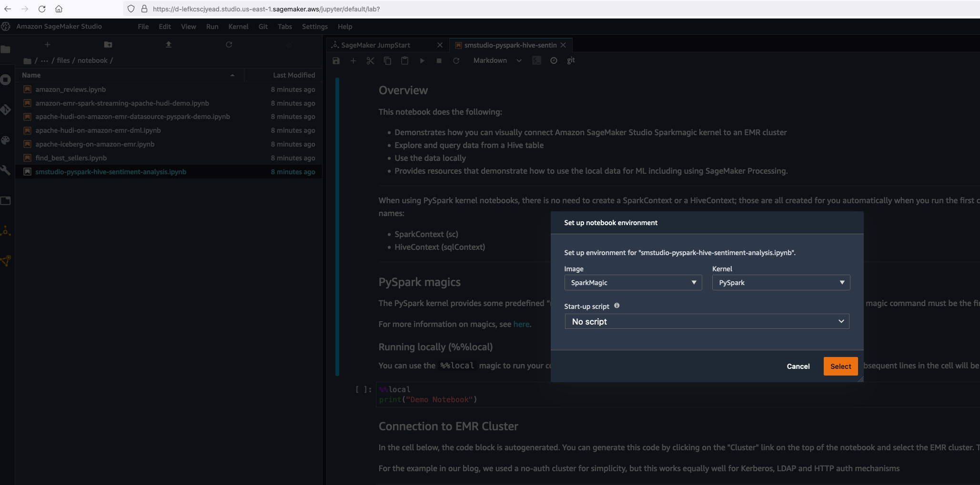Upload files with the upload icon
This screenshot has height=485, width=980.
coord(168,45)
